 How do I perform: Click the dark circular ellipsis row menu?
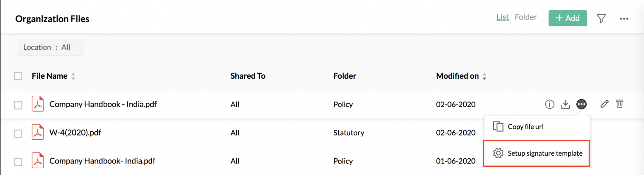click(582, 104)
